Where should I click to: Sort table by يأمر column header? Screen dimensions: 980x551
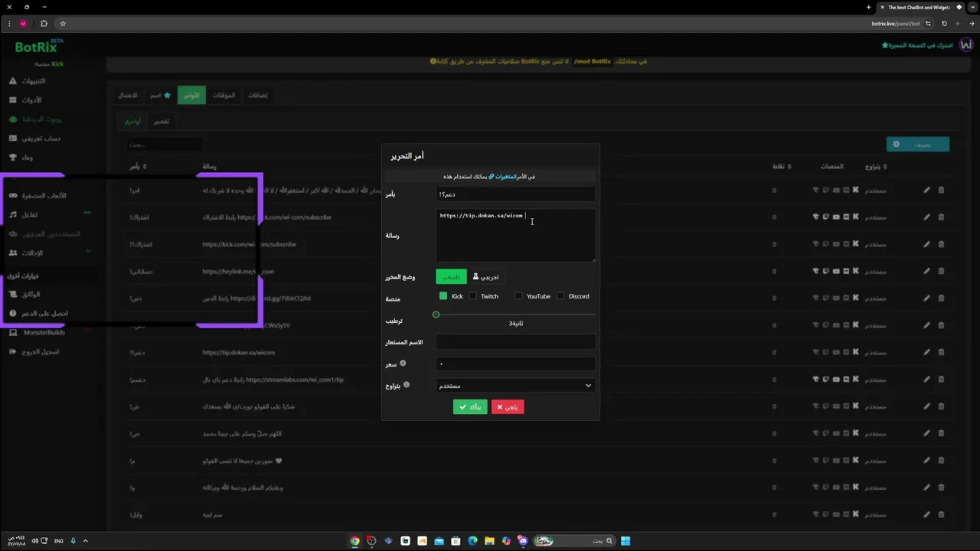138,166
